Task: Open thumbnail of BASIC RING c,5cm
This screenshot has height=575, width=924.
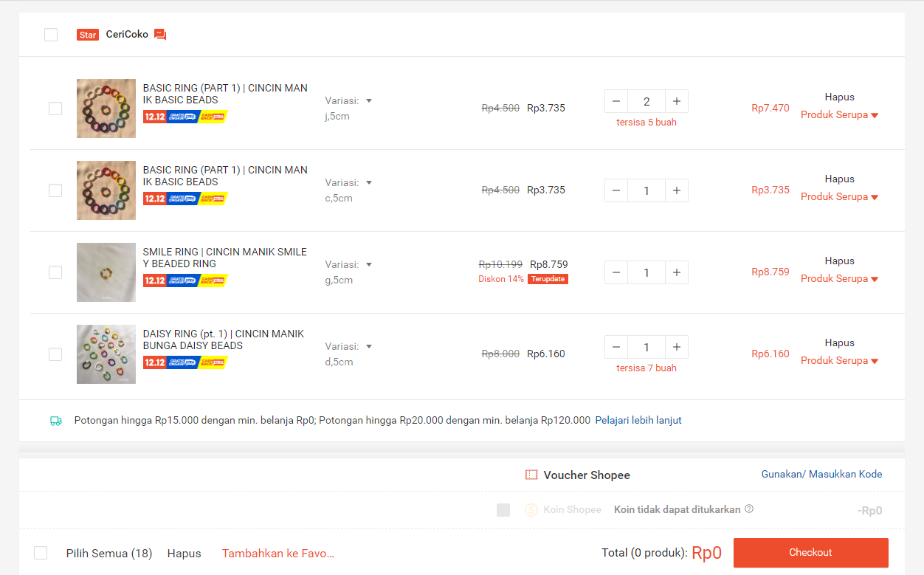Action: [106, 190]
